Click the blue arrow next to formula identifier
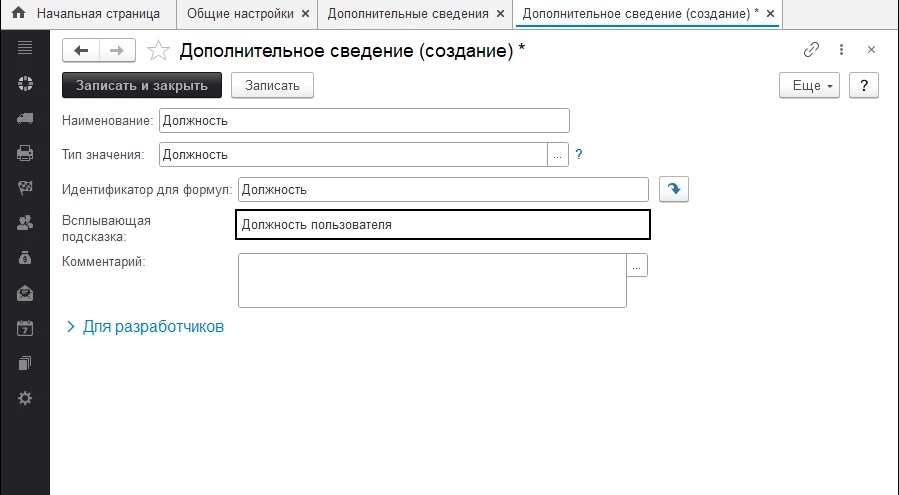The height and width of the screenshot is (495, 899). 674,189
